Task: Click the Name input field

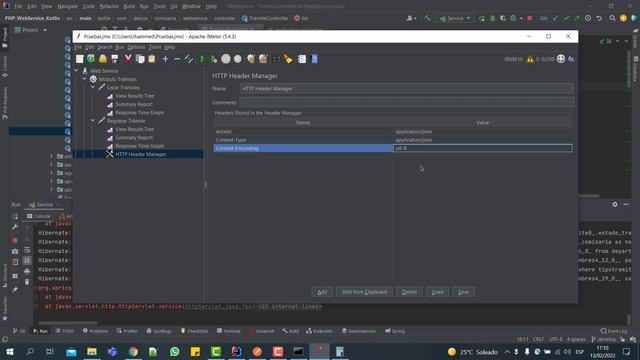Action: click(x=407, y=89)
